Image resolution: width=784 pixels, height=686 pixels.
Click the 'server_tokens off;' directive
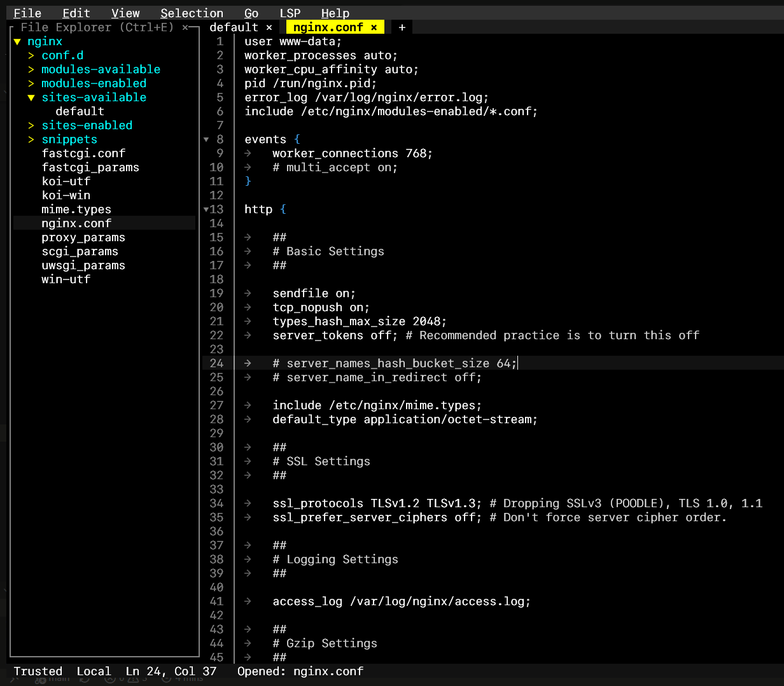[335, 335]
